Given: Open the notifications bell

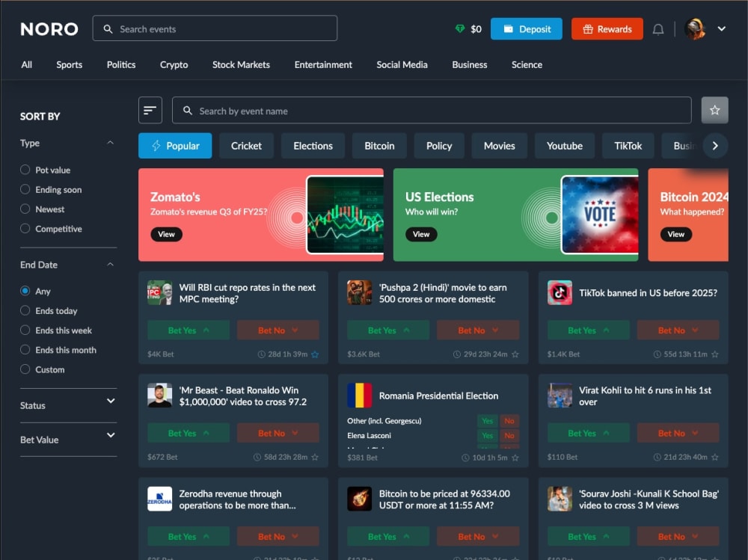Looking at the screenshot, I should point(657,29).
